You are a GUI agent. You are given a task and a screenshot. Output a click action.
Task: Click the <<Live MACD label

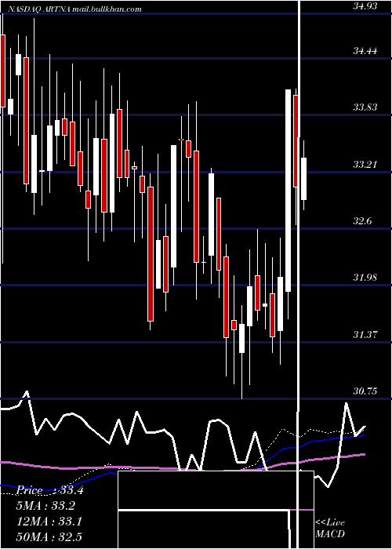click(x=330, y=528)
